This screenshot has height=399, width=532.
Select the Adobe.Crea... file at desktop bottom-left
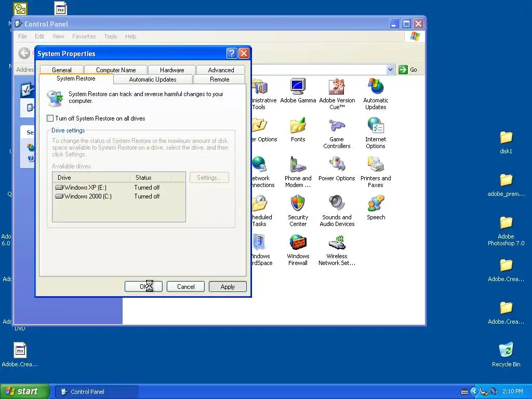(x=20, y=354)
